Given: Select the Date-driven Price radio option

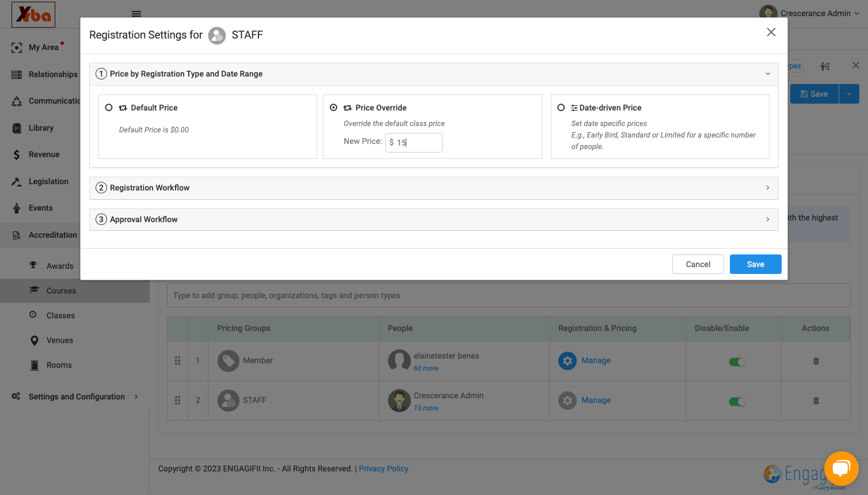Looking at the screenshot, I should click(561, 108).
